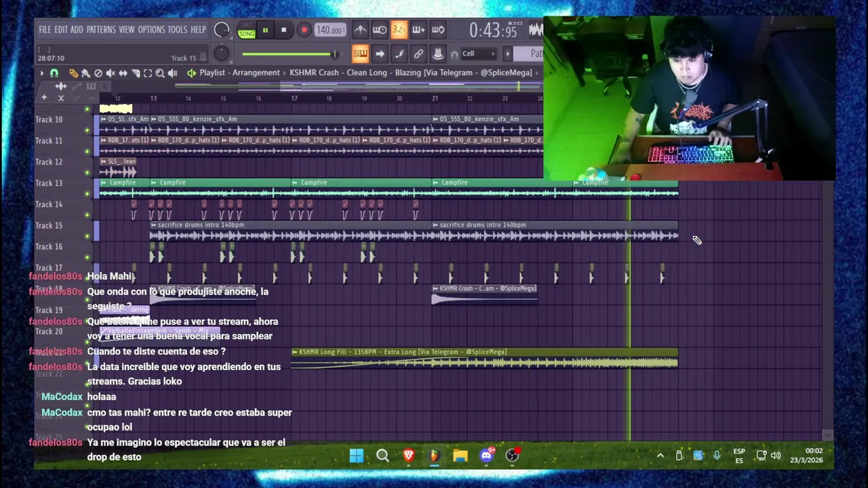Open first sacrifice drums intro clip menu

(153, 225)
